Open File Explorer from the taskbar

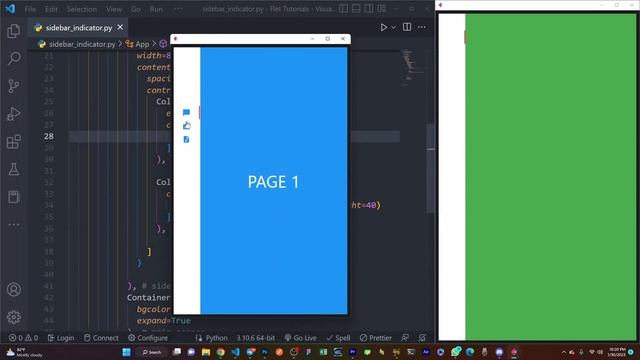tap(206, 352)
